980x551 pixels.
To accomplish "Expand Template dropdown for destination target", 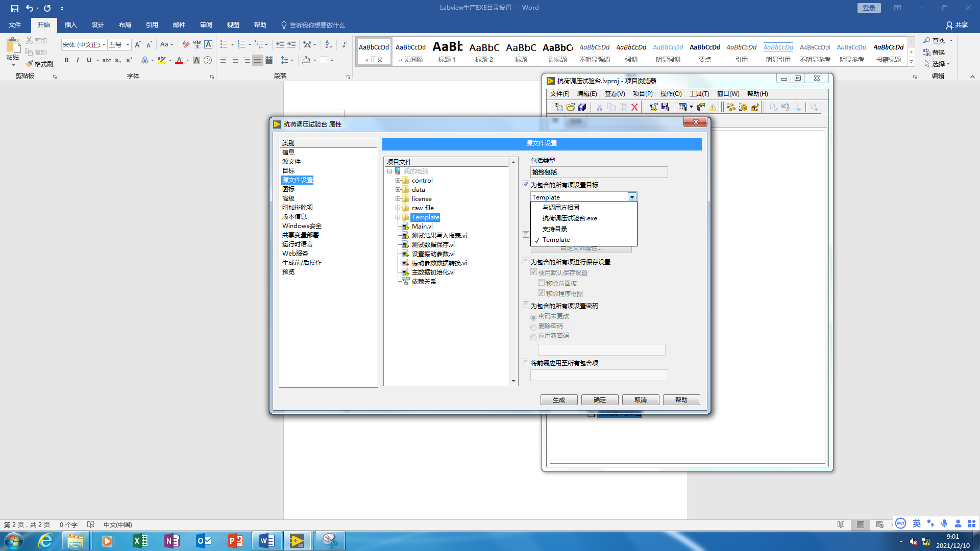I will 631,196.
